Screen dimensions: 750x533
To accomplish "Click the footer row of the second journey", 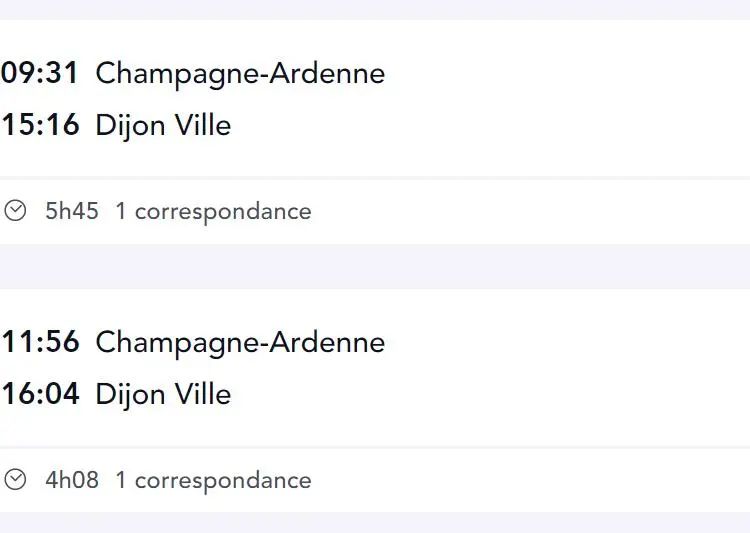I will [375, 480].
